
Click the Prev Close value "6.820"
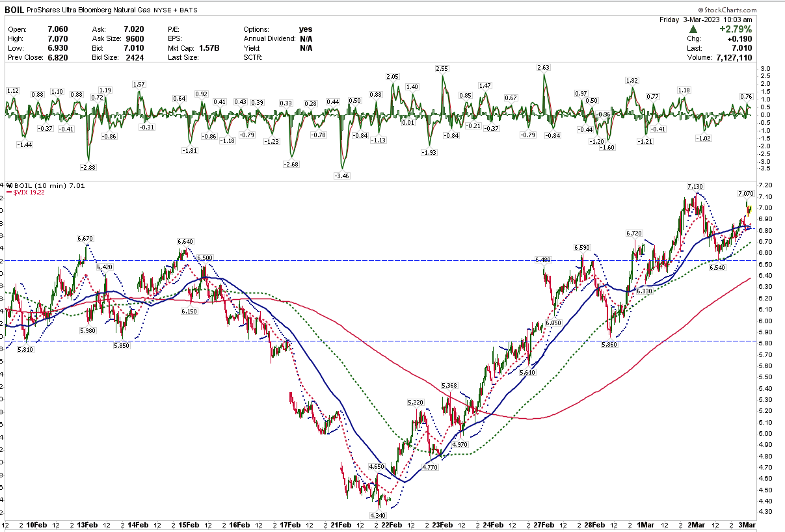tap(57, 57)
